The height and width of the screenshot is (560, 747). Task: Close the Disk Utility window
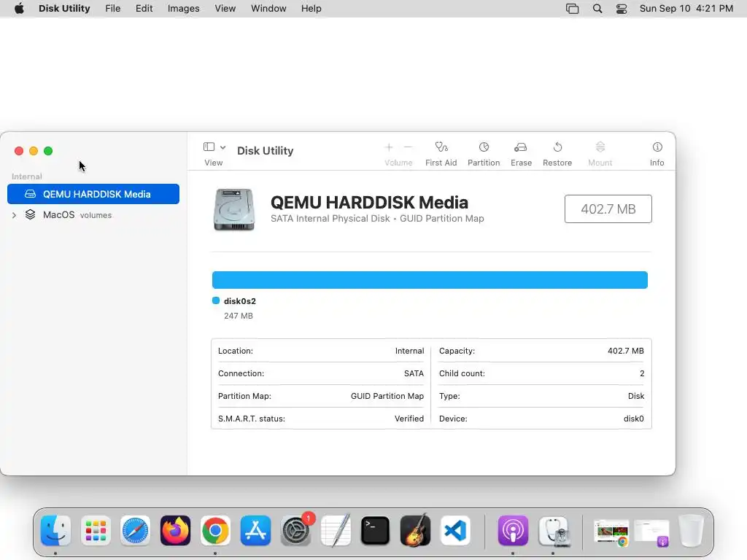19,151
